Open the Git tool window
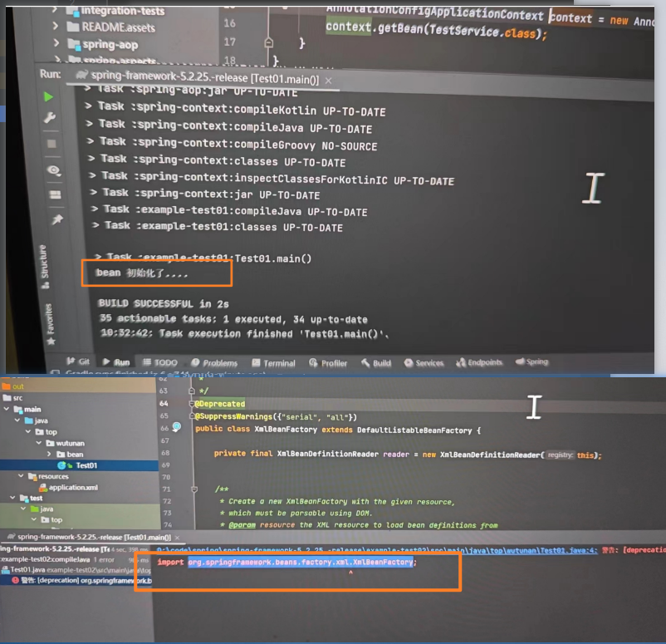666x644 pixels. (78, 362)
